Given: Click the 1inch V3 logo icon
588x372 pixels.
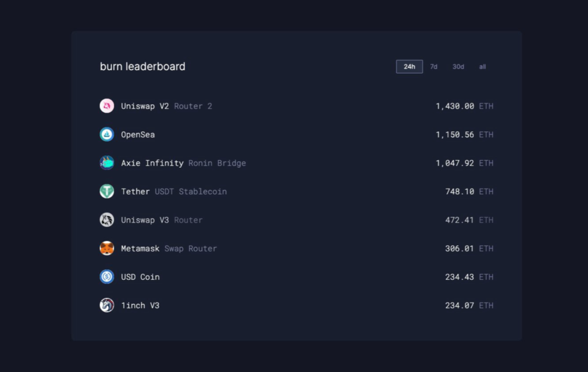Looking at the screenshot, I should tap(107, 305).
